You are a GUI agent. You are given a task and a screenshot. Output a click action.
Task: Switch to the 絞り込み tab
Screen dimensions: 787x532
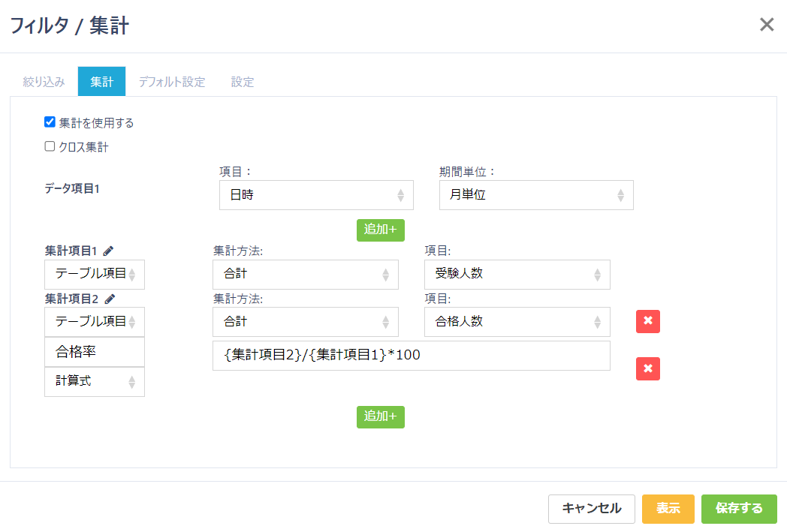(44, 82)
